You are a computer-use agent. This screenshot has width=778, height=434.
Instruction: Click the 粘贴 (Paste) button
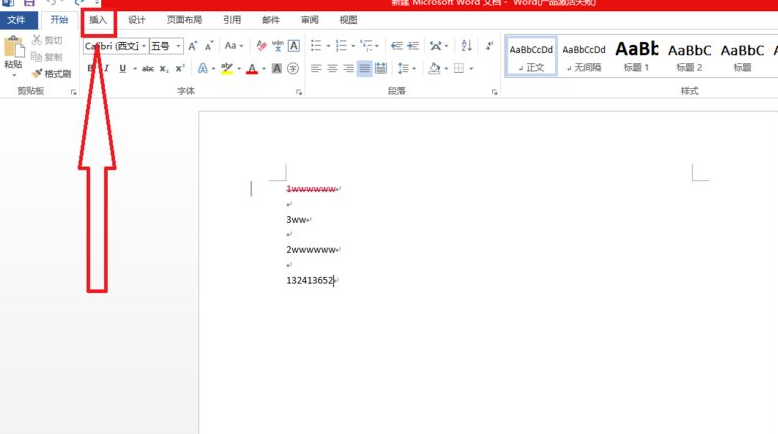(13, 53)
